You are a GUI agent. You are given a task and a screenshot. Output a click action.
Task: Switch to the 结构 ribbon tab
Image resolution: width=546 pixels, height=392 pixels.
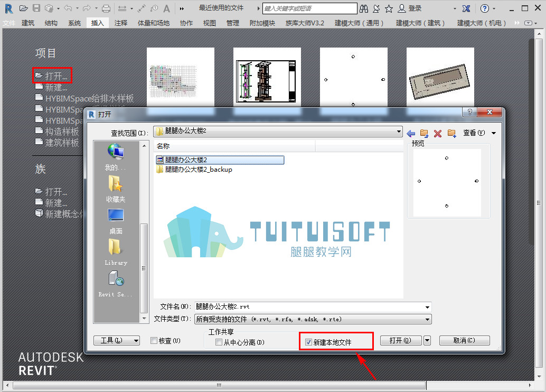[x=51, y=23]
